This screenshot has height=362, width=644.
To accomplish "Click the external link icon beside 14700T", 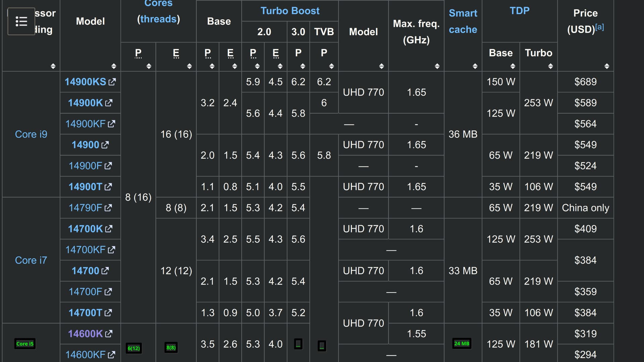I will click(108, 313).
